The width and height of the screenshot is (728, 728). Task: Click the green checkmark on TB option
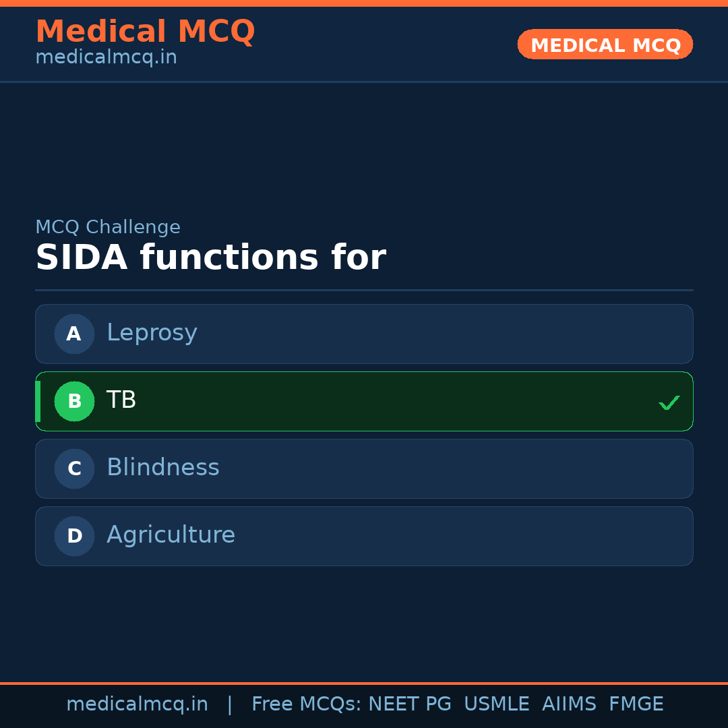click(x=669, y=403)
